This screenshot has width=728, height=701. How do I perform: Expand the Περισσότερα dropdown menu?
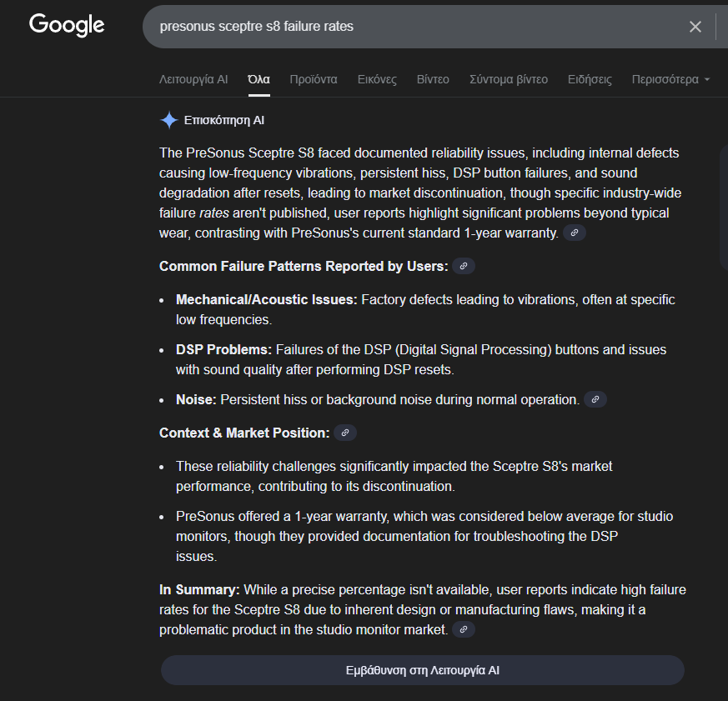[x=670, y=79]
